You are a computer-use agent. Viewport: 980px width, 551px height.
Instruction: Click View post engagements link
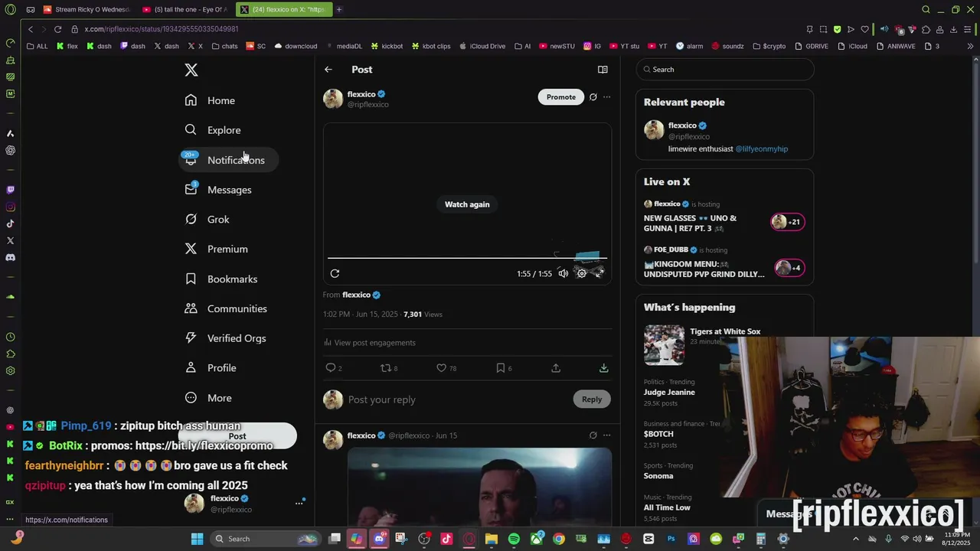[370, 343]
